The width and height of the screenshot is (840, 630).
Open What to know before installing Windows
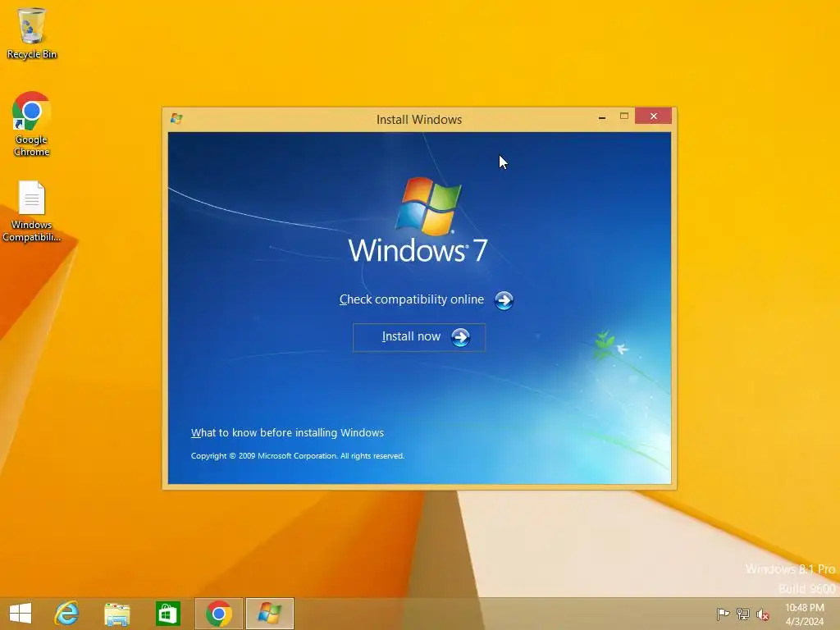[287, 433]
